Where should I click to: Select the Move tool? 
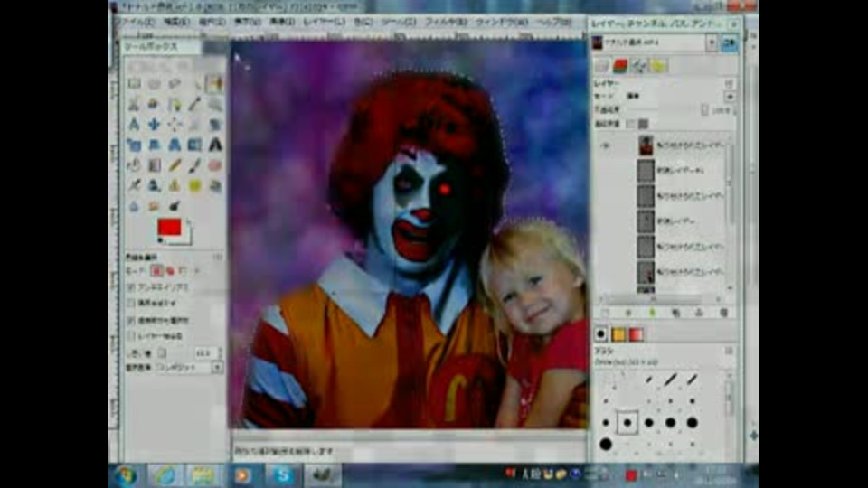[155, 125]
